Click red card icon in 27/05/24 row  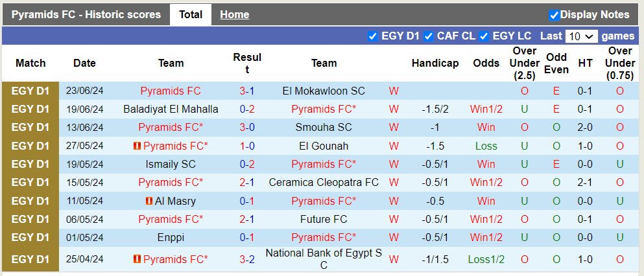pyautogui.click(x=137, y=146)
